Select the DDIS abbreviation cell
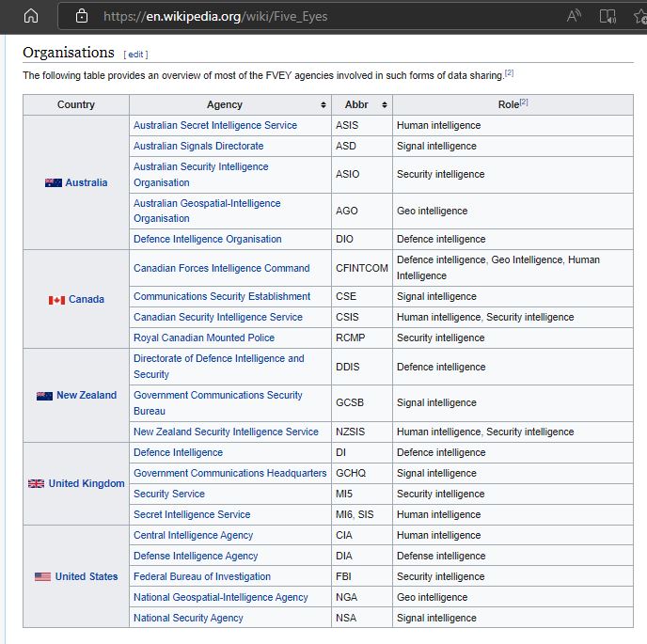The width and height of the screenshot is (647, 644). tap(362, 367)
